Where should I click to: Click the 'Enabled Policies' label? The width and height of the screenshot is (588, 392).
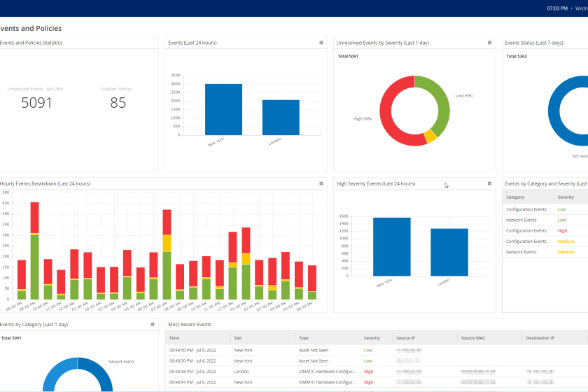point(116,89)
